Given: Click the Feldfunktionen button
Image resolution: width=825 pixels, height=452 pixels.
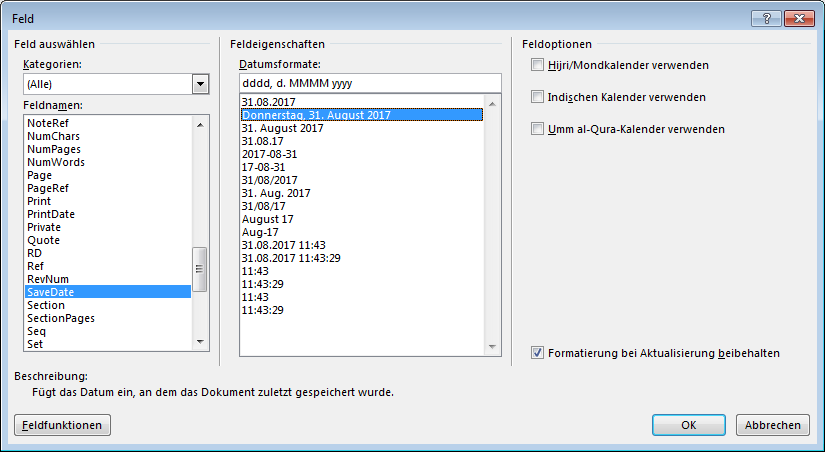Looking at the screenshot, I should pyautogui.click(x=62, y=425).
